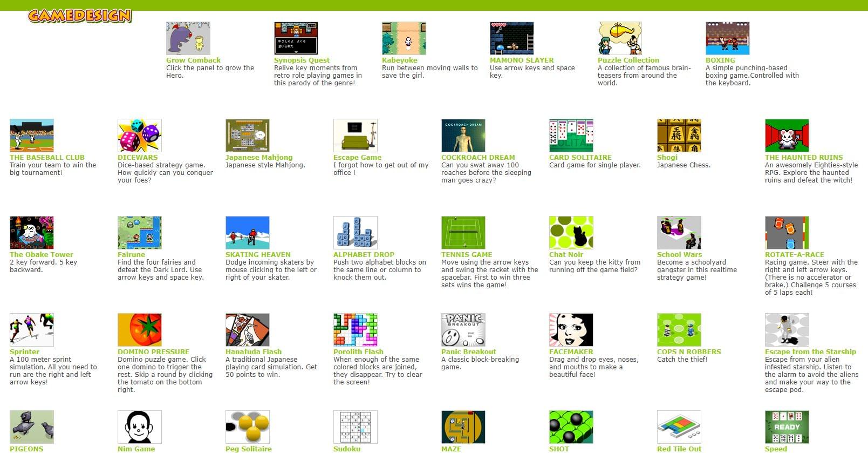Click the Escape from the Starship link
The image size is (868, 453).
click(x=810, y=352)
